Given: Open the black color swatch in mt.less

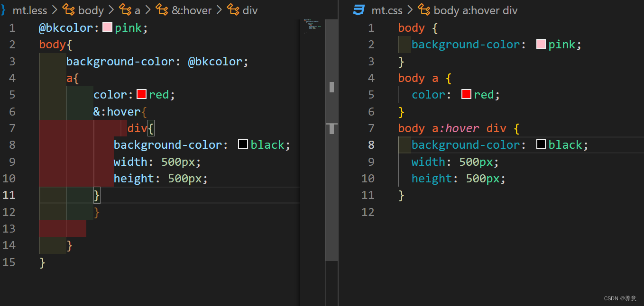Looking at the screenshot, I should [x=243, y=144].
